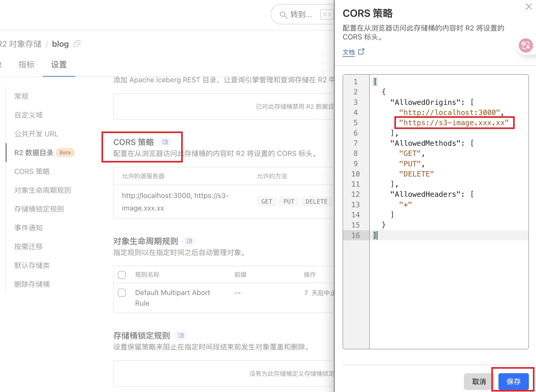Switch to the 设置 tab

click(x=59, y=65)
